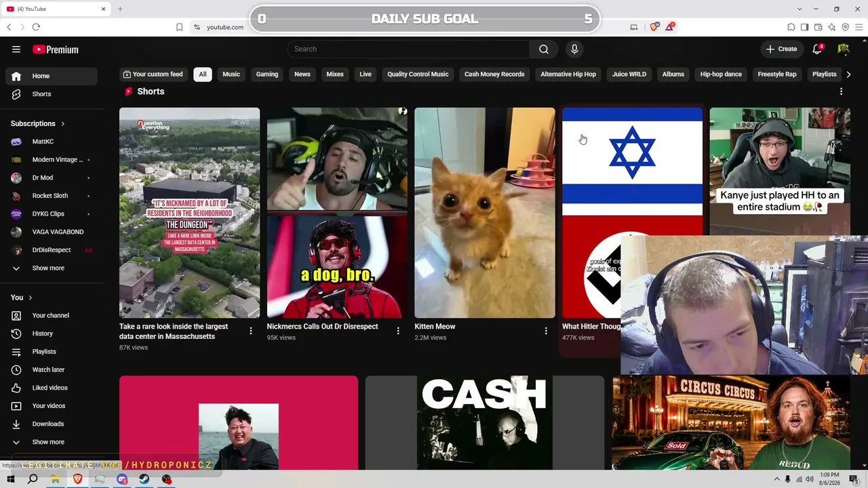The image size is (868, 488).
Task: Open Shorts in the sidebar
Action: pyautogui.click(x=53, y=94)
